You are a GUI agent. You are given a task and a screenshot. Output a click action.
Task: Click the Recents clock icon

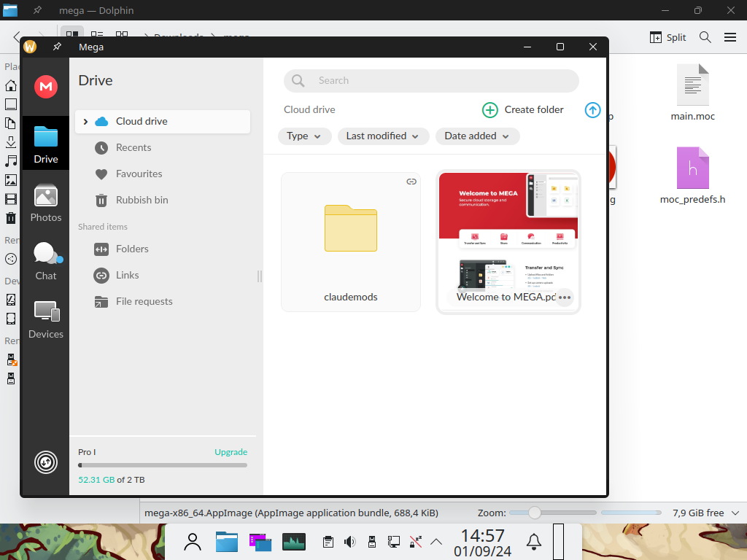101,148
